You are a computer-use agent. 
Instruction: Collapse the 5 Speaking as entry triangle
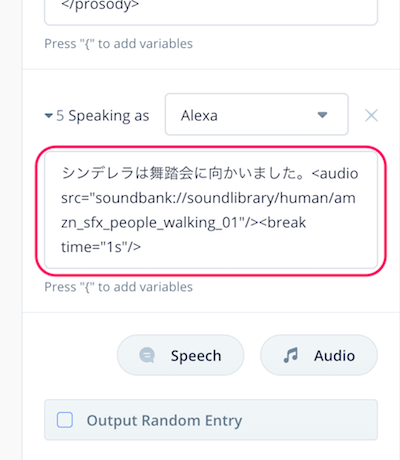(49, 116)
